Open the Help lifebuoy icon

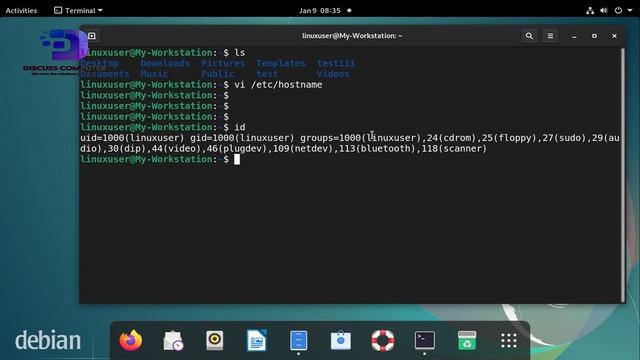(x=383, y=340)
